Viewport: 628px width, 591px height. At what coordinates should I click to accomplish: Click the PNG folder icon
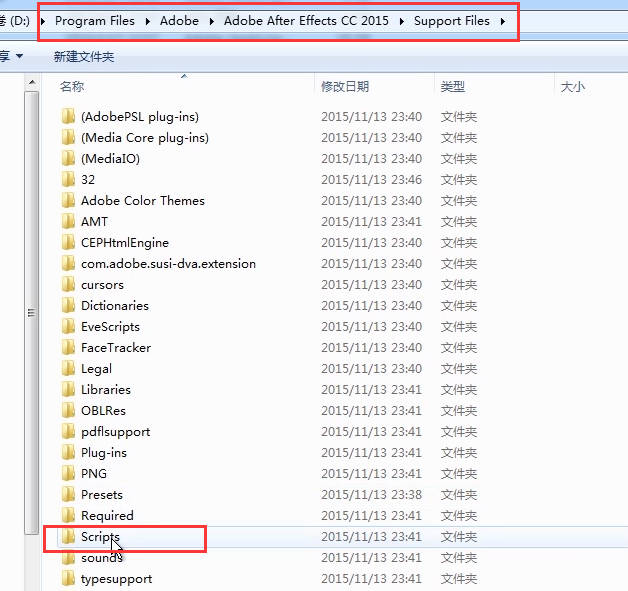(68, 473)
